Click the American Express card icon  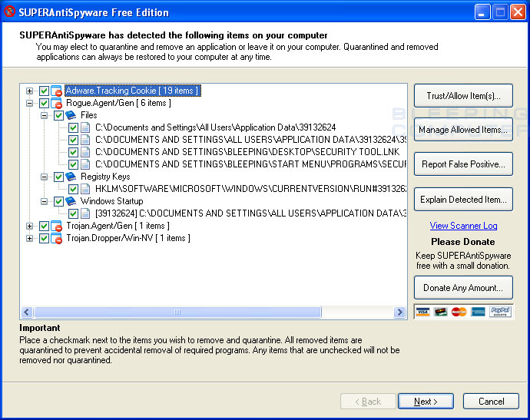(478, 312)
